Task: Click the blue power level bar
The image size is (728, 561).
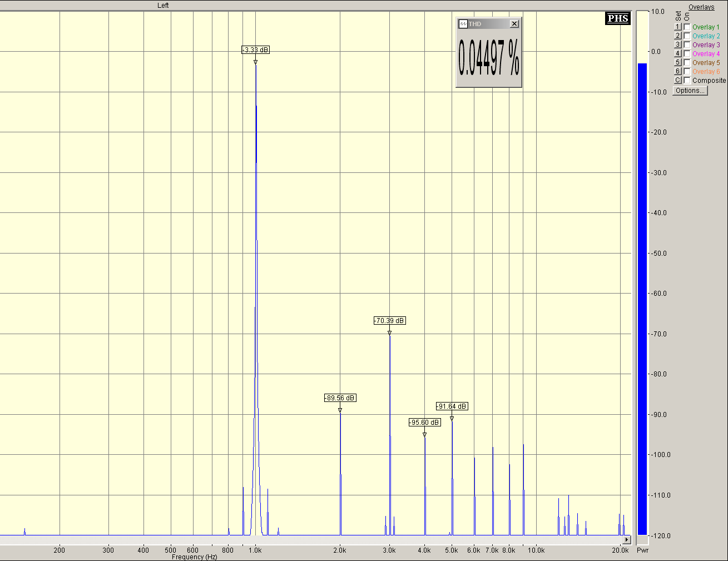Action: (642, 299)
